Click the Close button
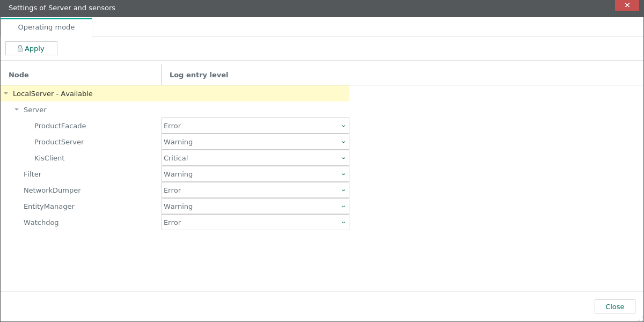This screenshot has height=322, width=644. coord(614,306)
